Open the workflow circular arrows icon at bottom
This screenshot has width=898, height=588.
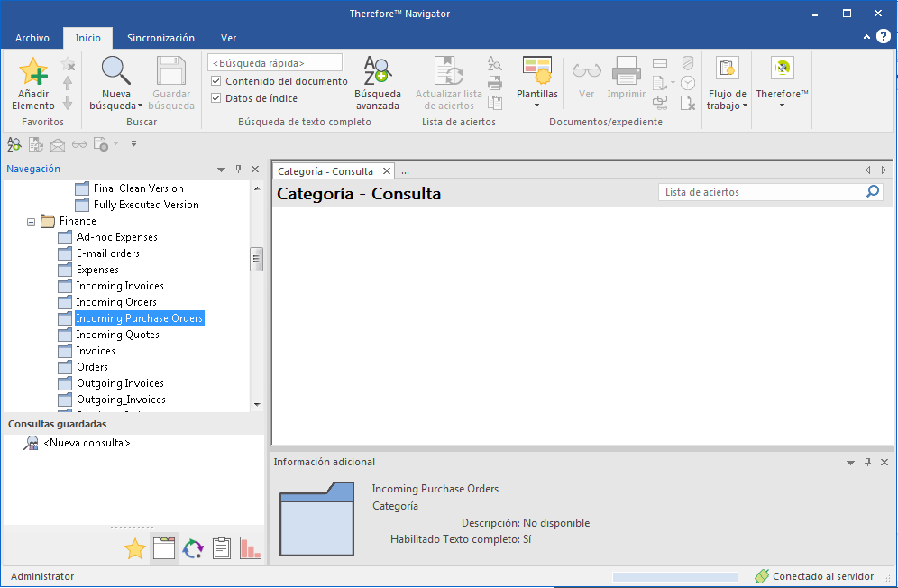(x=193, y=548)
